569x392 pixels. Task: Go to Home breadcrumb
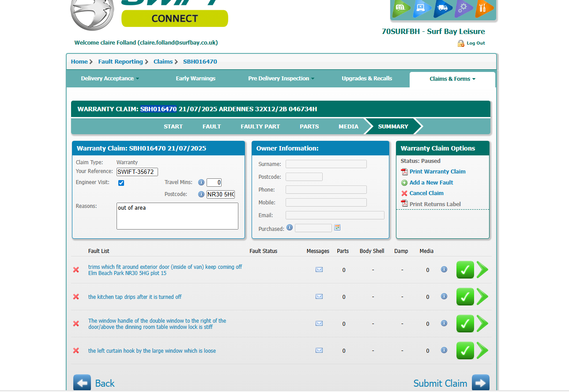(79, 62)
